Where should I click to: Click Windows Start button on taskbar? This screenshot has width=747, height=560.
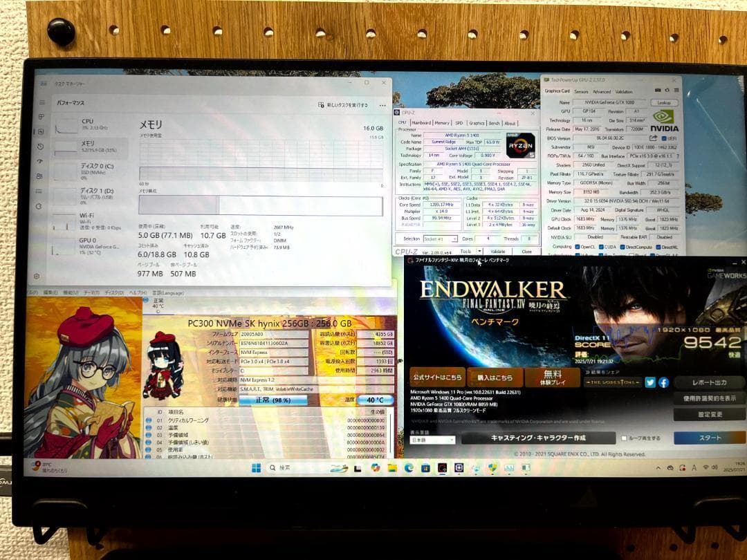tap(257, 467)
